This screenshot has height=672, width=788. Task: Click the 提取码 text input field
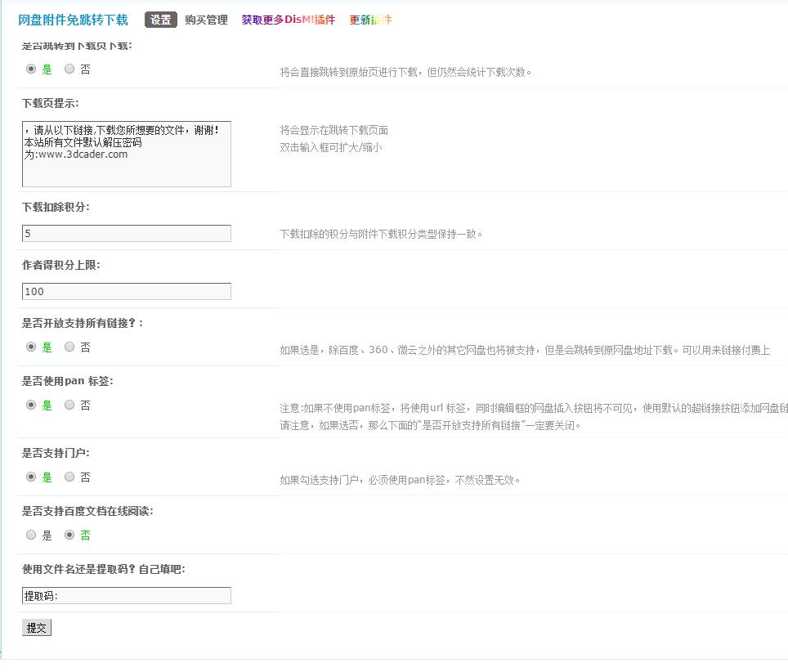pyautogui.click(x=127, y=596)
